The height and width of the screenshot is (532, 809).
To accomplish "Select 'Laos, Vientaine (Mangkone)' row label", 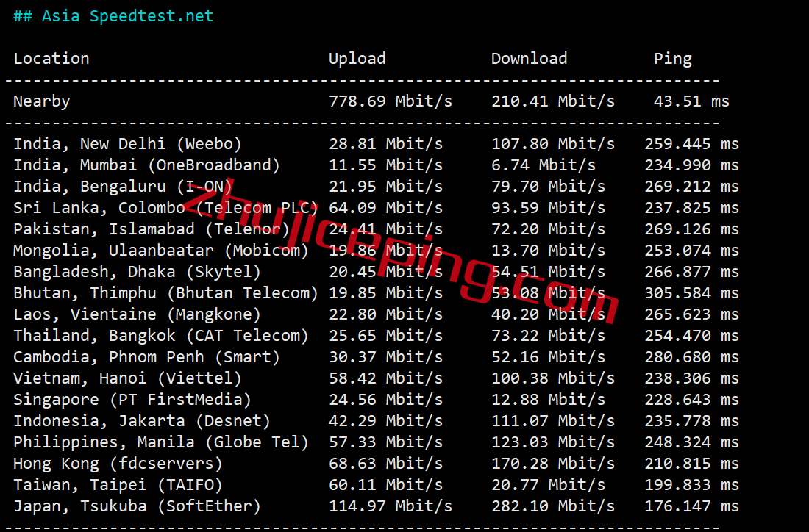I will tap(138, 314).
